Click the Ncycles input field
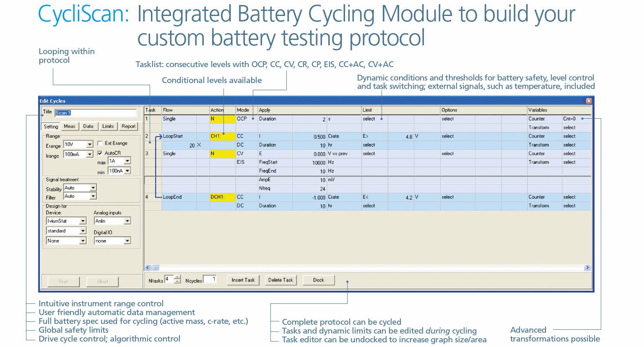This screenshot has height=347, width=644. tap(210, 279)
